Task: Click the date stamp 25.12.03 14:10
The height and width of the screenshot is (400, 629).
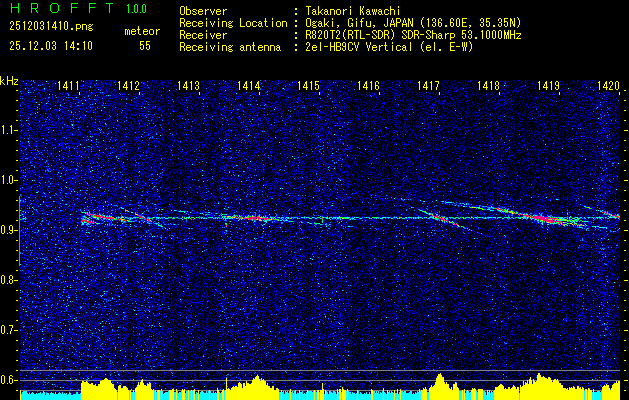Action: pos(51,46)
